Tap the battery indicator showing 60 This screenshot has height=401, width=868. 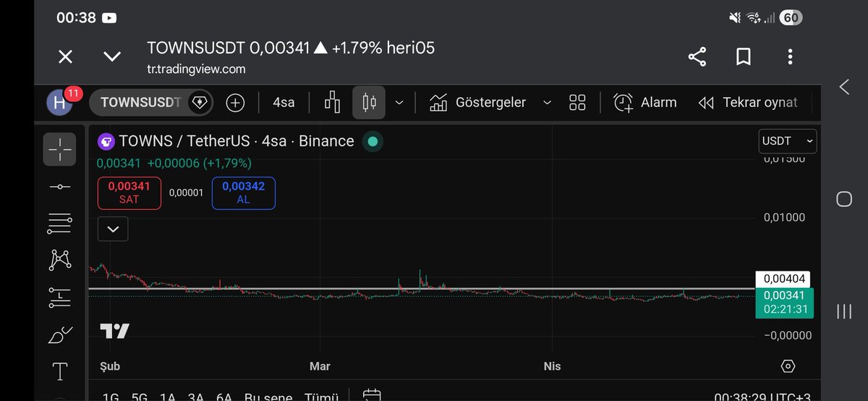(791, 18)
